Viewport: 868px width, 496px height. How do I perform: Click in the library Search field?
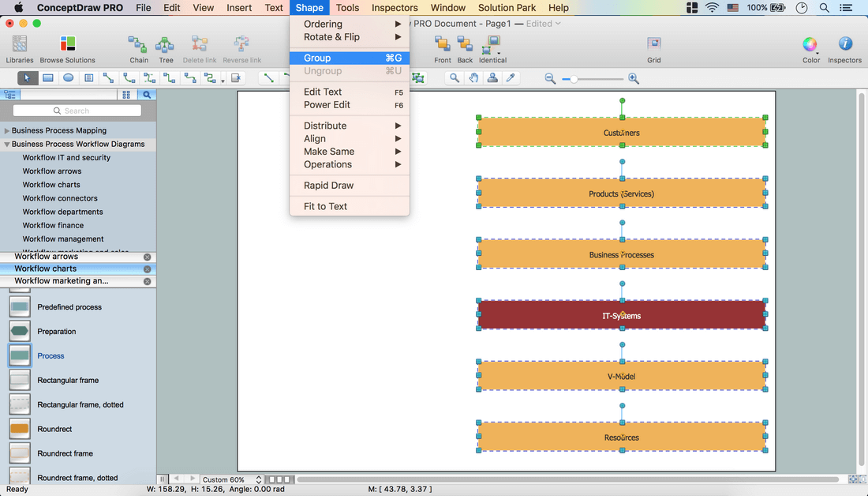tap(77, 111)
